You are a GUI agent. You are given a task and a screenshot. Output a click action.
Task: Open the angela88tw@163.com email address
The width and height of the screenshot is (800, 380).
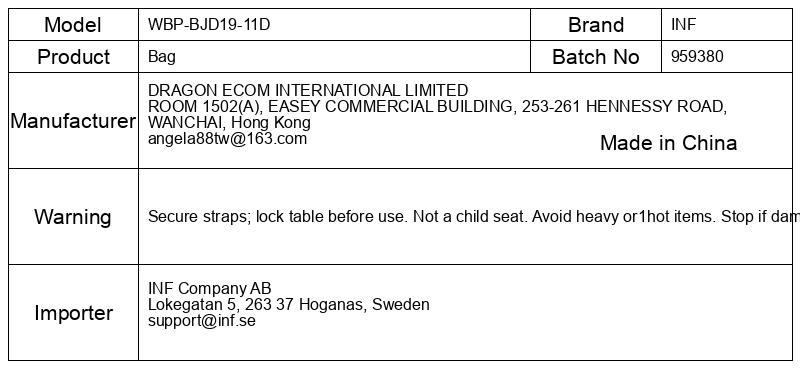pyautogui.click(x=228, y=139)
